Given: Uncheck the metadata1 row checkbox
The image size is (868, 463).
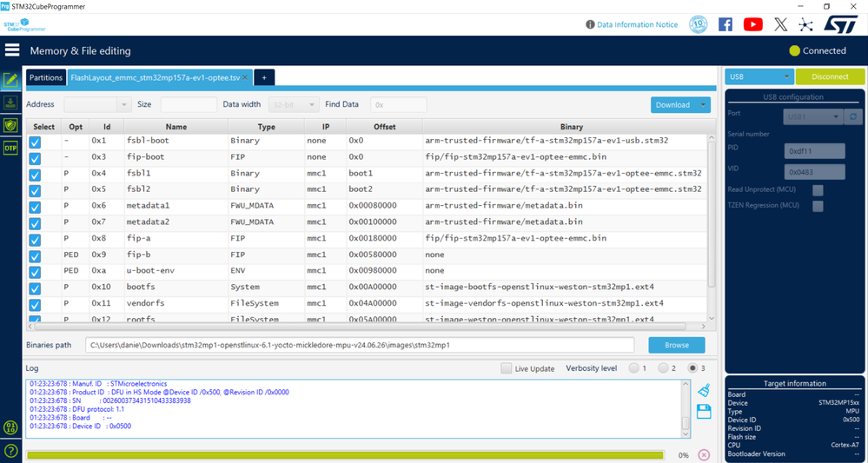Looking at the screenshot, I should 35,208.
